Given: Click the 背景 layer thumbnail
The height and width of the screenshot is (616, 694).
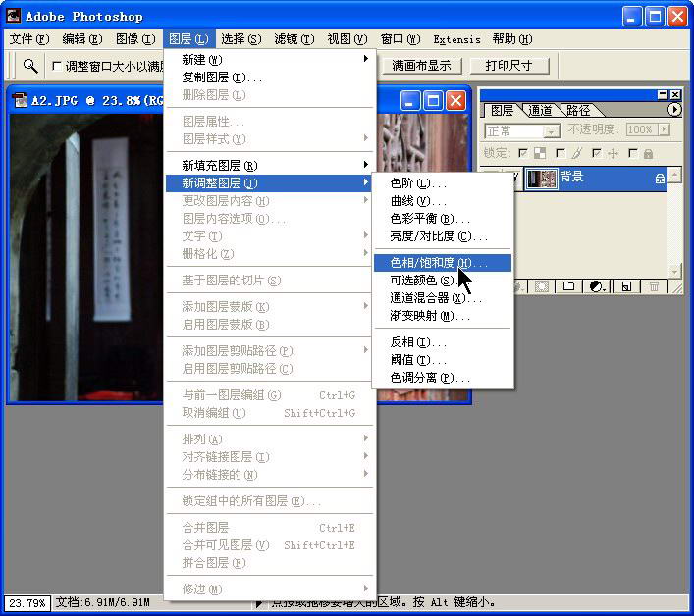Looking at the screenshot, I should 542,178.
